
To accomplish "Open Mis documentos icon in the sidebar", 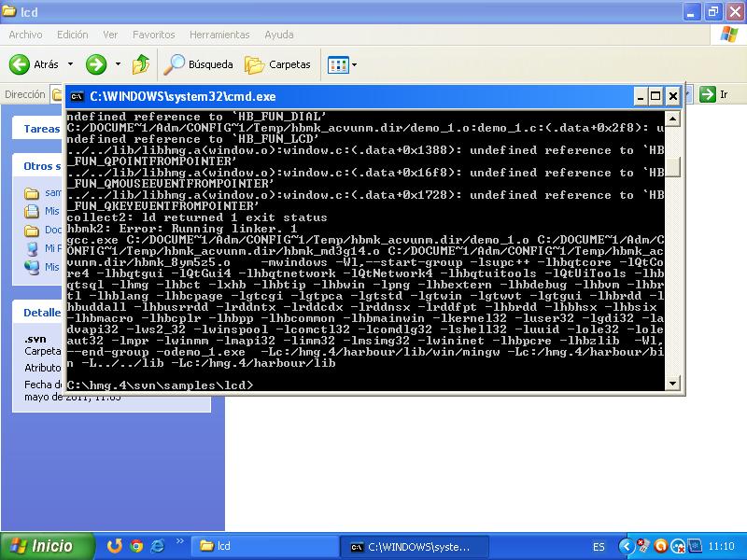I will [x=32, y=211].
